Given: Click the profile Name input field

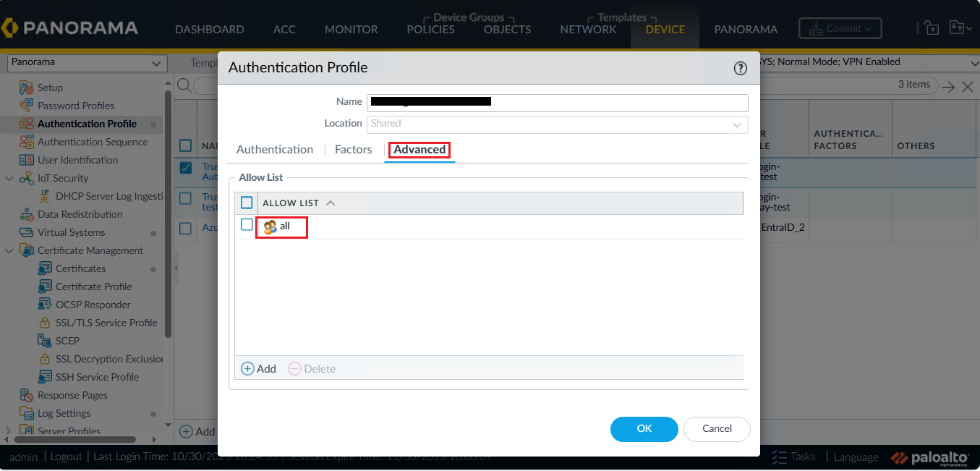Looking at the screenshot, I should (557, 102).
